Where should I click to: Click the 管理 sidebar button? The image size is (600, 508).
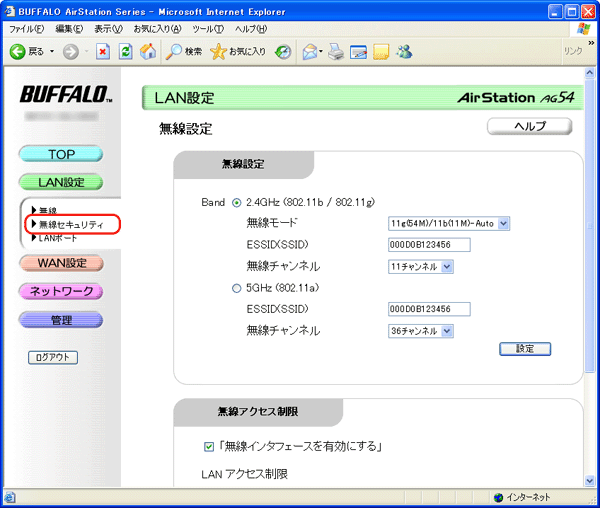(61, 320)
